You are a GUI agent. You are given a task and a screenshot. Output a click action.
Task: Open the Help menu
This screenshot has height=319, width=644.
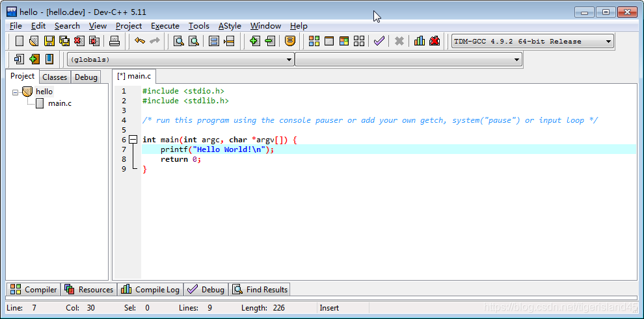pyautogui.click(x=299, y=26)
